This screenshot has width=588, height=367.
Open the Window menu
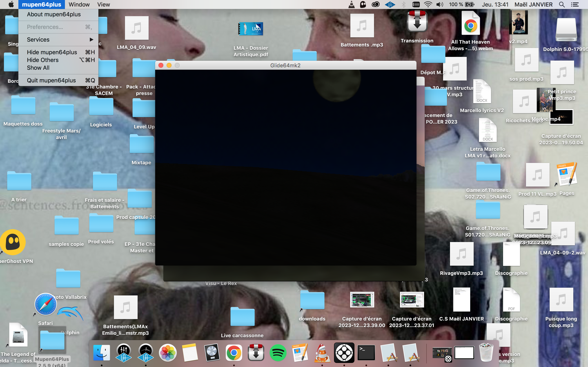(79, 4)
